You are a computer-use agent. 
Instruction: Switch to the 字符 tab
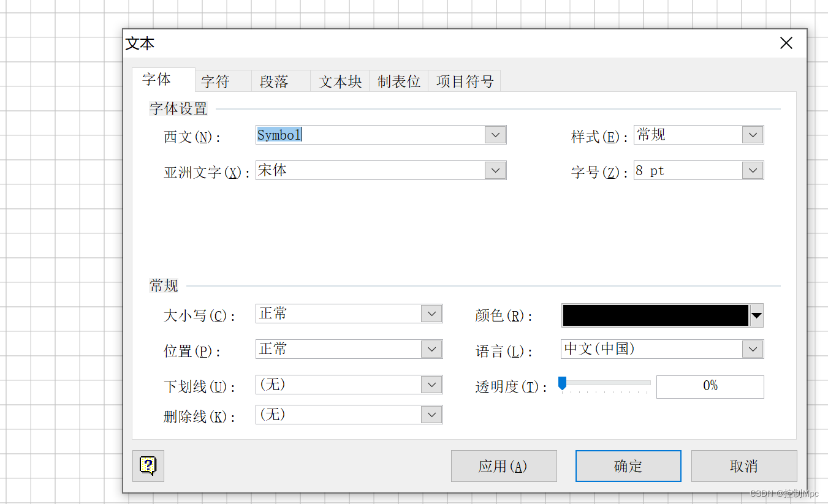tap(223, 81)
